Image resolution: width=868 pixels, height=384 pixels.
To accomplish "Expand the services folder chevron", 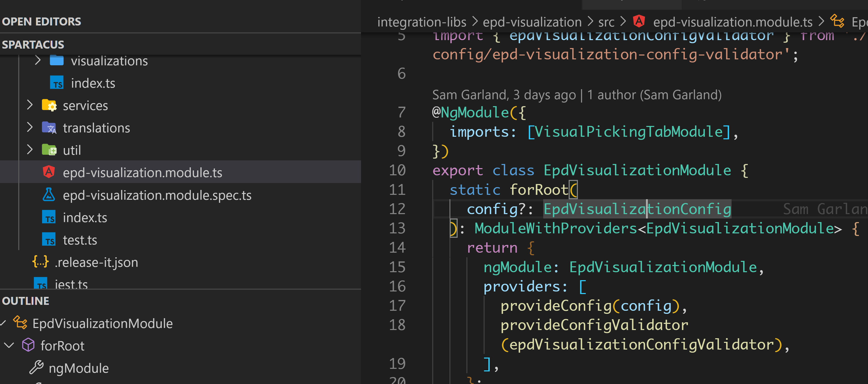I will click(30, 105).
